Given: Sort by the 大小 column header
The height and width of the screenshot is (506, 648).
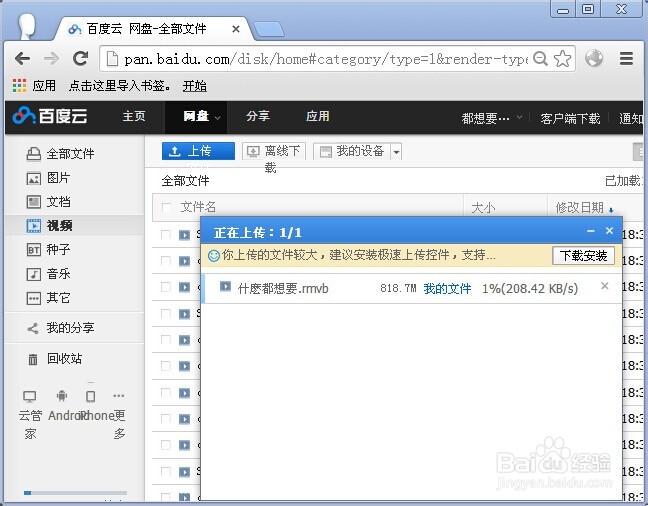Looking at the screenshot, I should [483, 208].
